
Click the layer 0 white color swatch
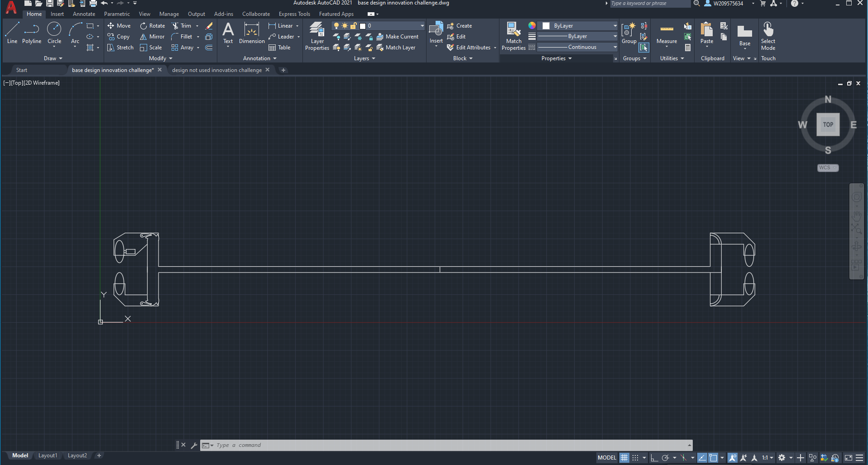[363, 26]
